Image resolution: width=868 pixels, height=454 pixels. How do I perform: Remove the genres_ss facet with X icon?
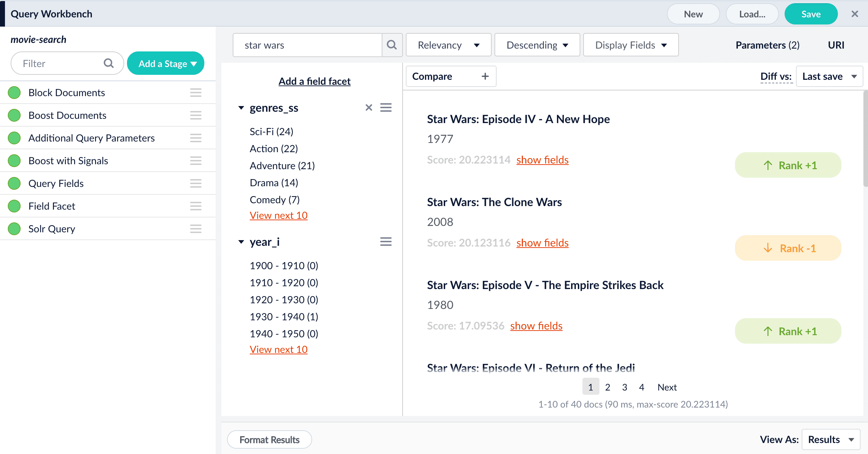click(369, 107)
